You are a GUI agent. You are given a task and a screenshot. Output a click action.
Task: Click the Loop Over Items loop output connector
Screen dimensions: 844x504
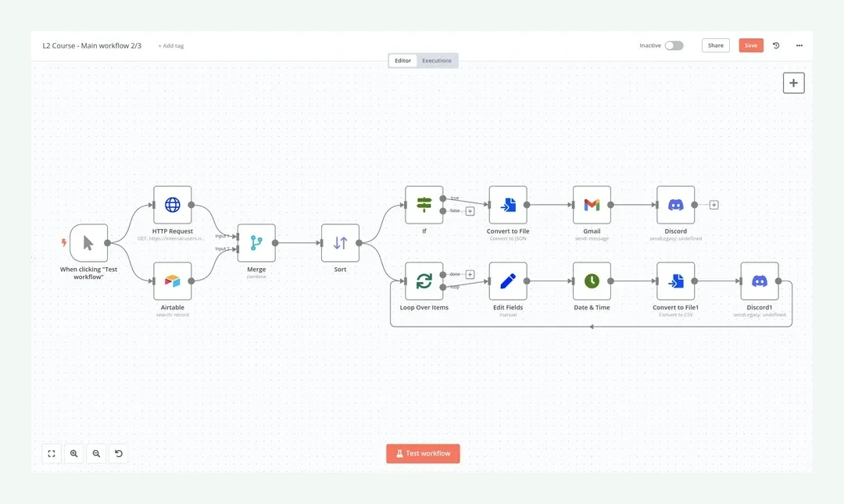pyautogui.click(x=443, y=287)
